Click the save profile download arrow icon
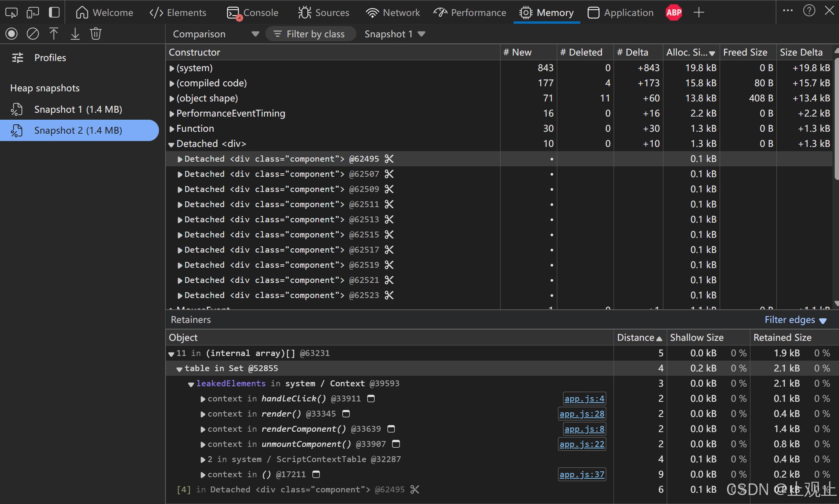 (x=75, y=34)
